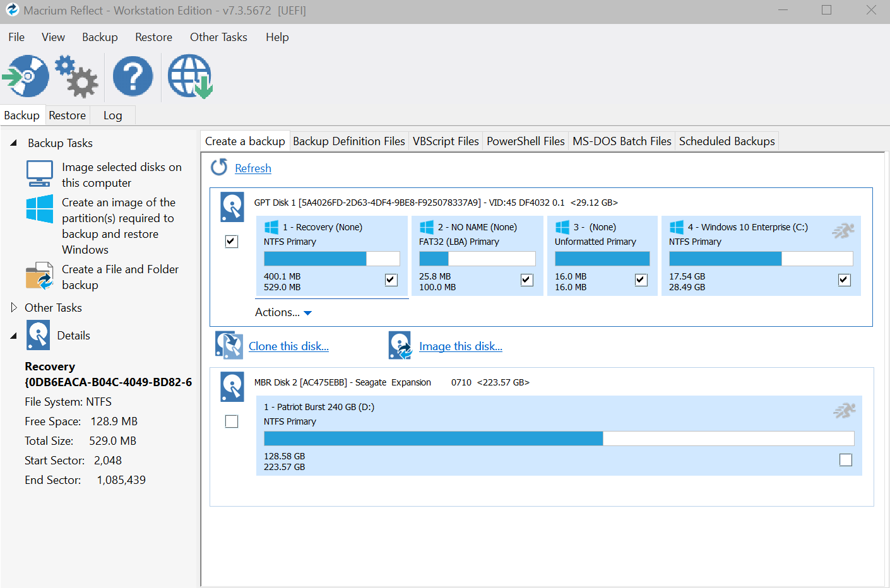Click the Patriot Burst D: usage bar
890x588 pixels.
(x=559, y=438)
